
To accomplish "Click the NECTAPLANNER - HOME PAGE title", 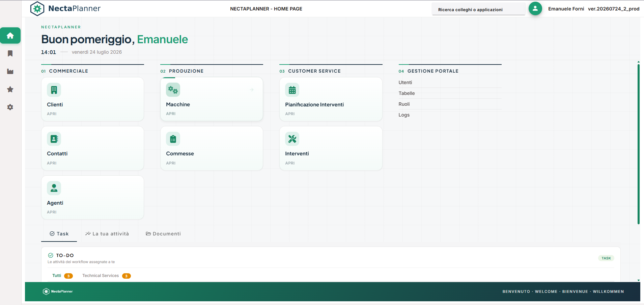I will click(x=266, y=9).
